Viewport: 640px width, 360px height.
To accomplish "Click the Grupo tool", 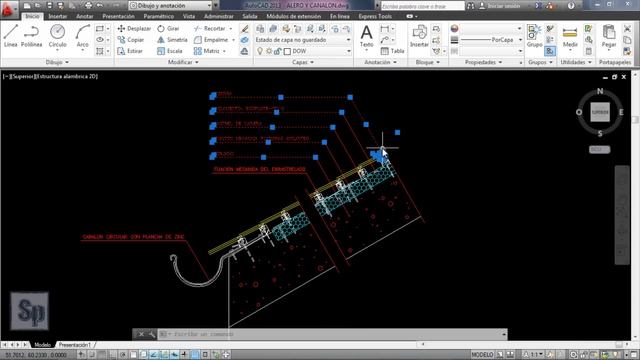I will coord(534,36).
